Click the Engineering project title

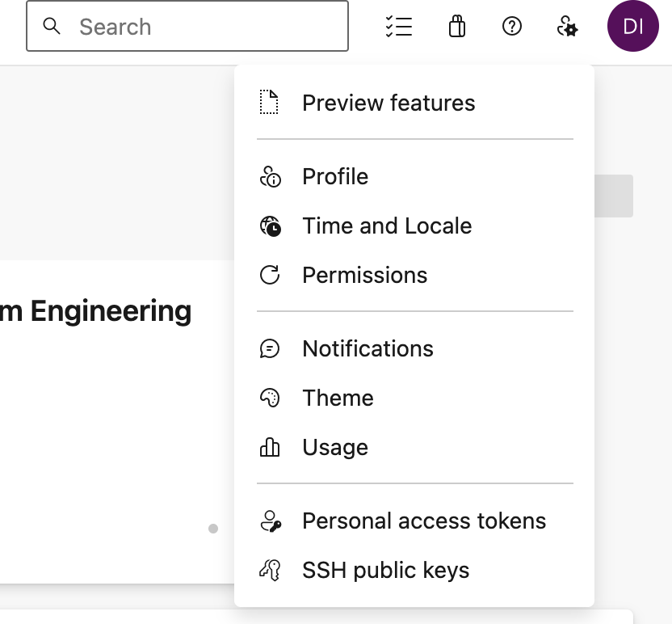(x=95, y=311)
